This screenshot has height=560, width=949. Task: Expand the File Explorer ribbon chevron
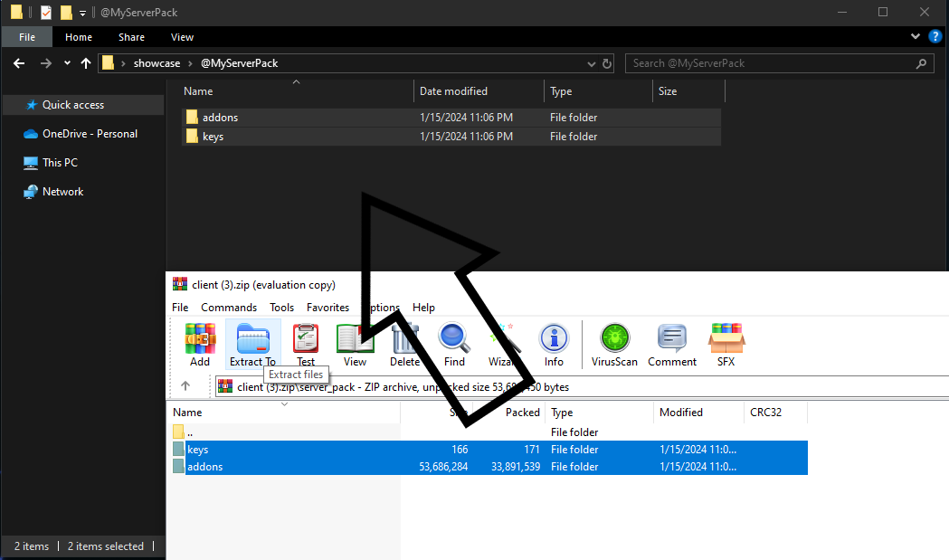[916, 37]
